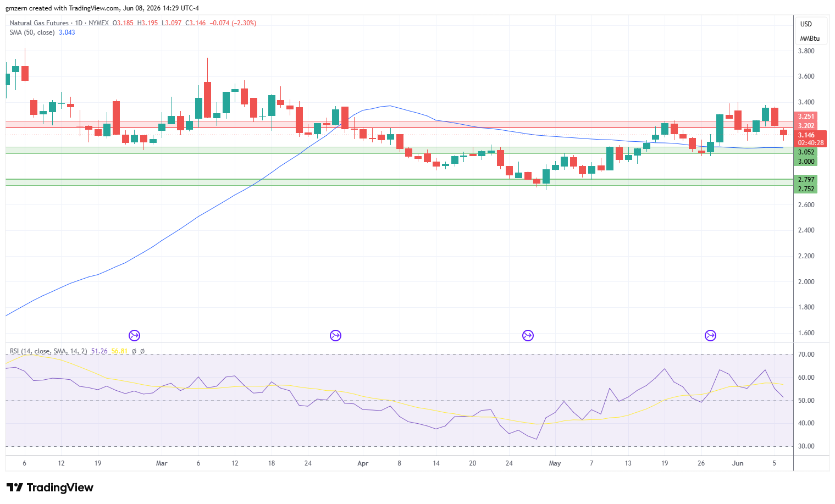Click the bar countdown timer 02:40:28

click(811, 143)
